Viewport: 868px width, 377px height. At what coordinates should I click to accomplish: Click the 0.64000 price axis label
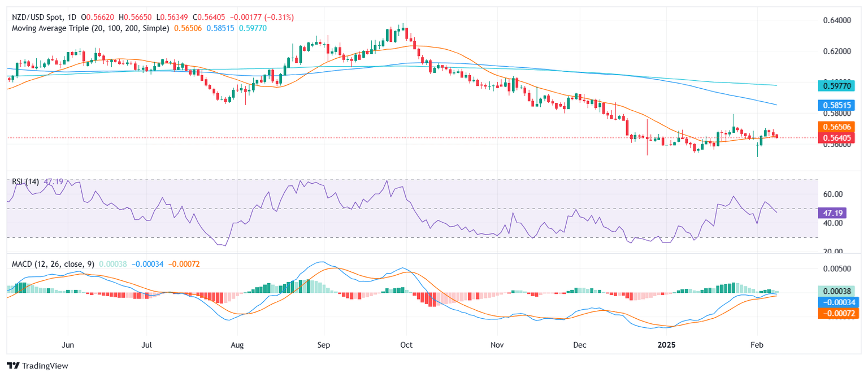coord(839,20)
